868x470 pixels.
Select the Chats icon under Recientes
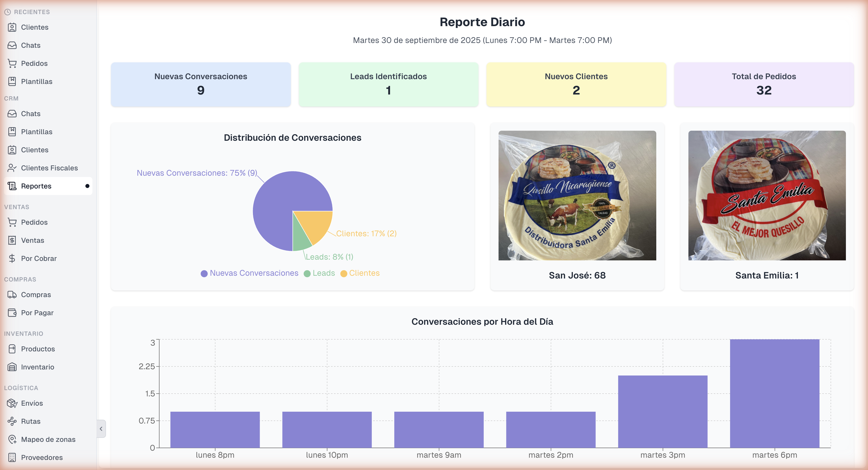click(x=12, y=45)
